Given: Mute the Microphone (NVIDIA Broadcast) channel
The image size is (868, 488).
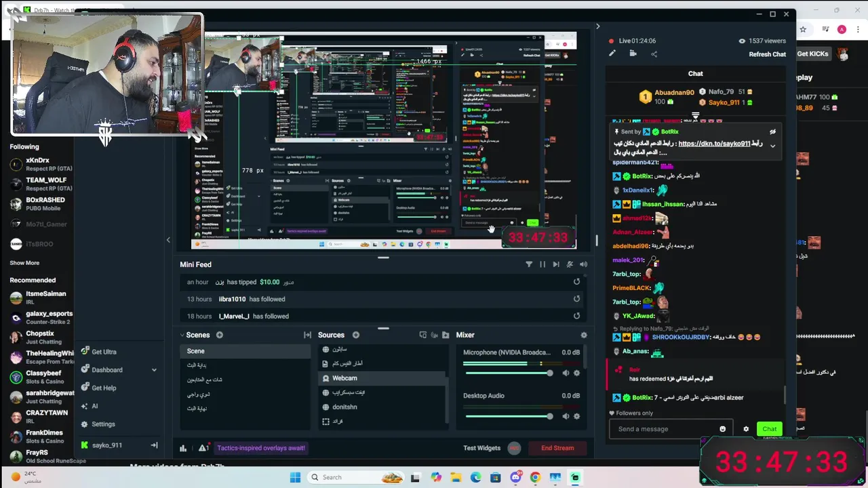Looking at the screenshot, I should pyautogui.click(x=566, y=373).
